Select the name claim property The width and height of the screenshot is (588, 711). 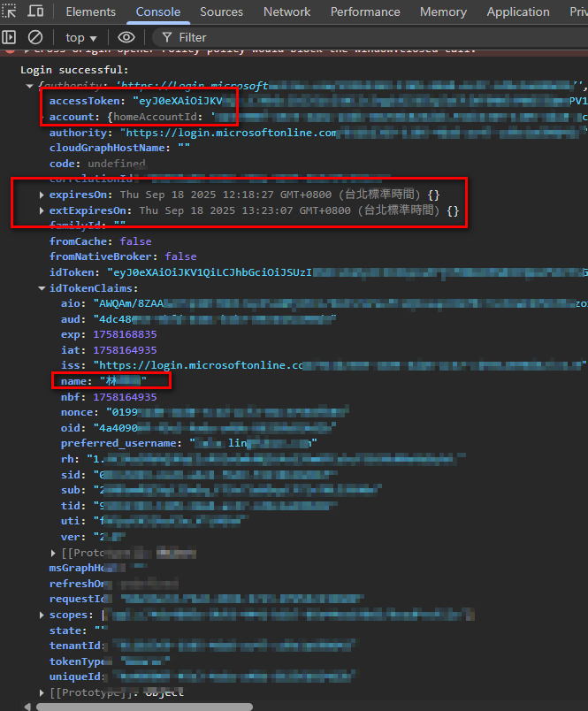click(73, 381)
